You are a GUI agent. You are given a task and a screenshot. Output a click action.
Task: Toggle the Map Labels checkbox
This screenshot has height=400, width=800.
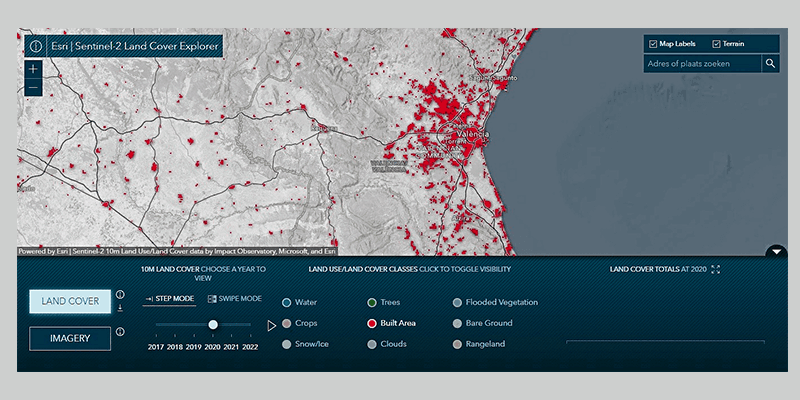pyautogui.click(x=653, y=44)
